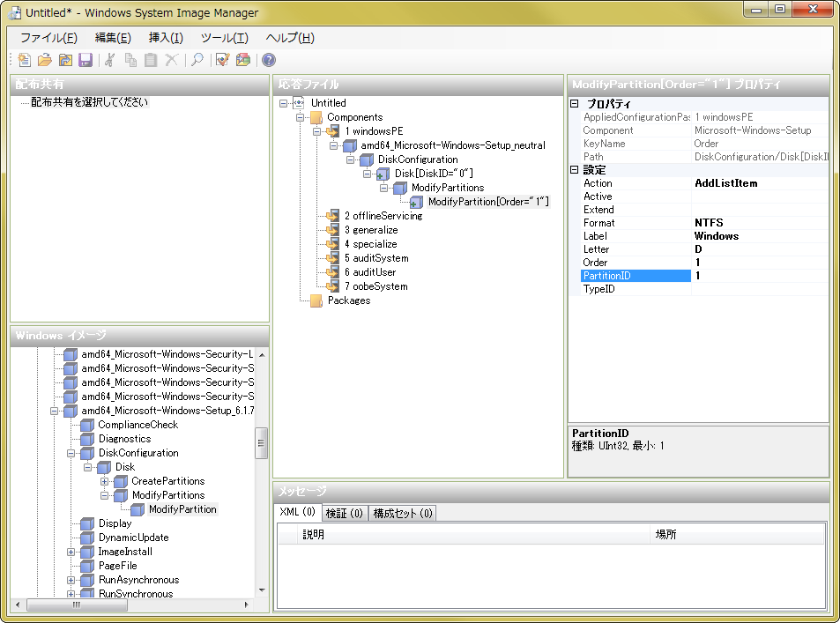This screenshot has width=840, height=623.
Task: Click the Cut scissors icon in the toolbar
Action: (x=110, y=60)
